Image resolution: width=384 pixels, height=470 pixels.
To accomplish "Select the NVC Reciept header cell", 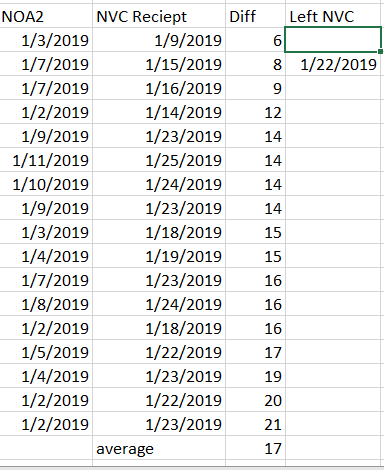I will [x=159, y=16].
